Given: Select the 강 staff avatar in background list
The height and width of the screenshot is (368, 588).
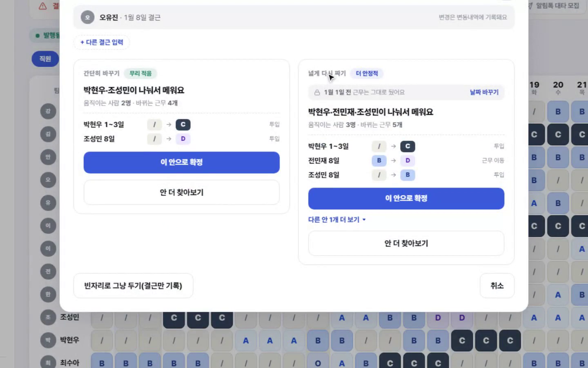Looking at the screenshot, I should (48, 111).
